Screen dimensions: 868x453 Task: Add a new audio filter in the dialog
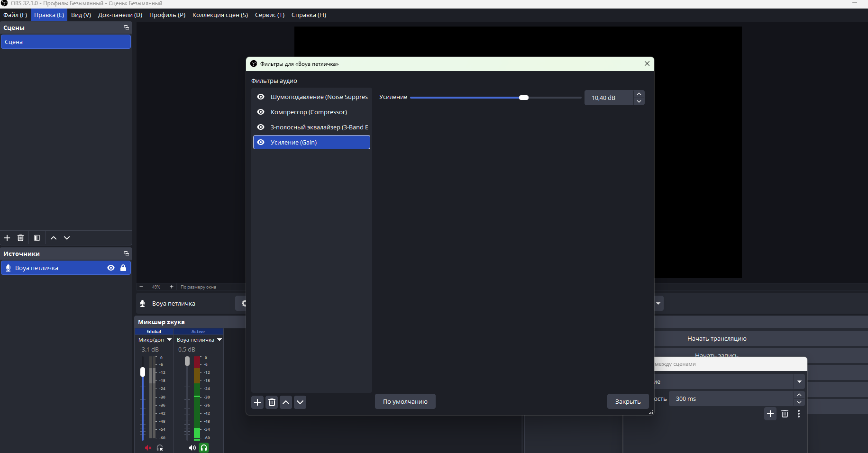click(x=257, y=402)
